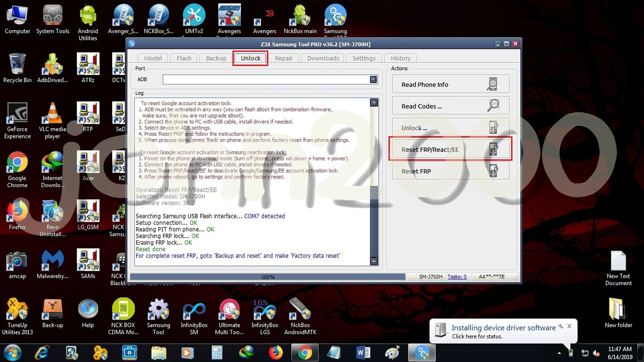The height and width of the screenshot is (362, 644).
Task: Open Internet Explorer from the taskbar
Action: (43, 352)
